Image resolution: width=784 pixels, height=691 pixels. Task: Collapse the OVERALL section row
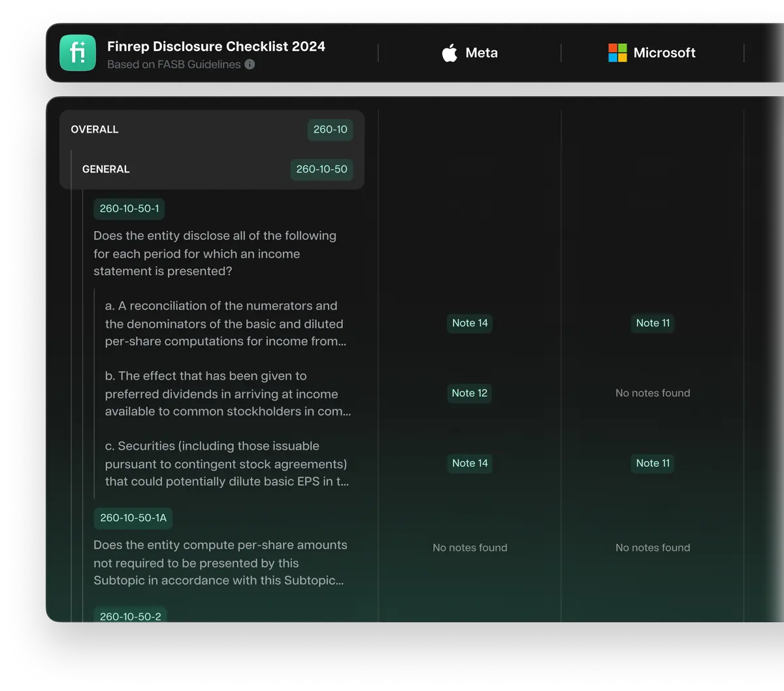[95, 129]
